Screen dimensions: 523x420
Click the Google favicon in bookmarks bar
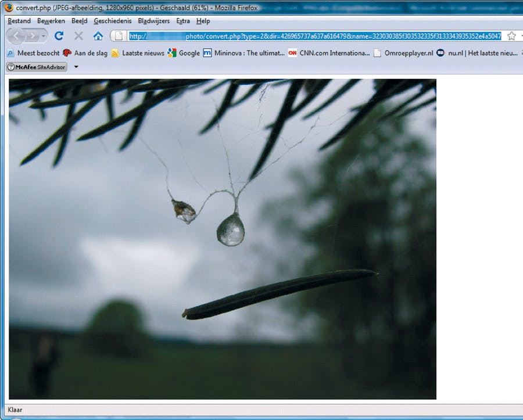click(x=172, y=53)
